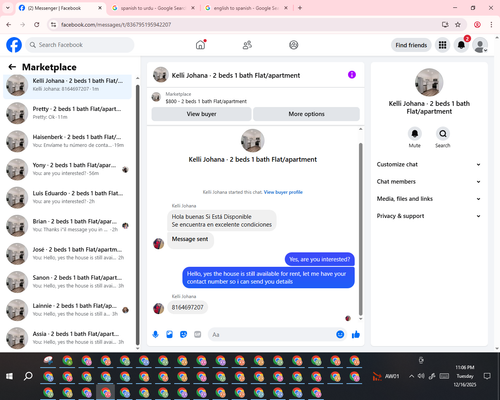Image resolution: width=500 pixels, height=400 pixels.
Task: Expand Chat members section
Action: pyautogui.click(x=429, y=182)
